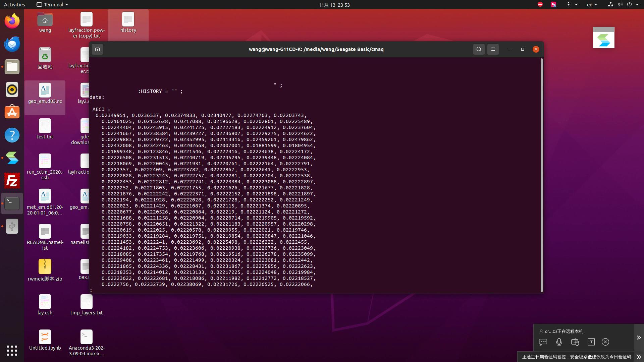This screenshot has height=362, width=644.
Task: End remote session with circled X
Action: coord(605,342)
